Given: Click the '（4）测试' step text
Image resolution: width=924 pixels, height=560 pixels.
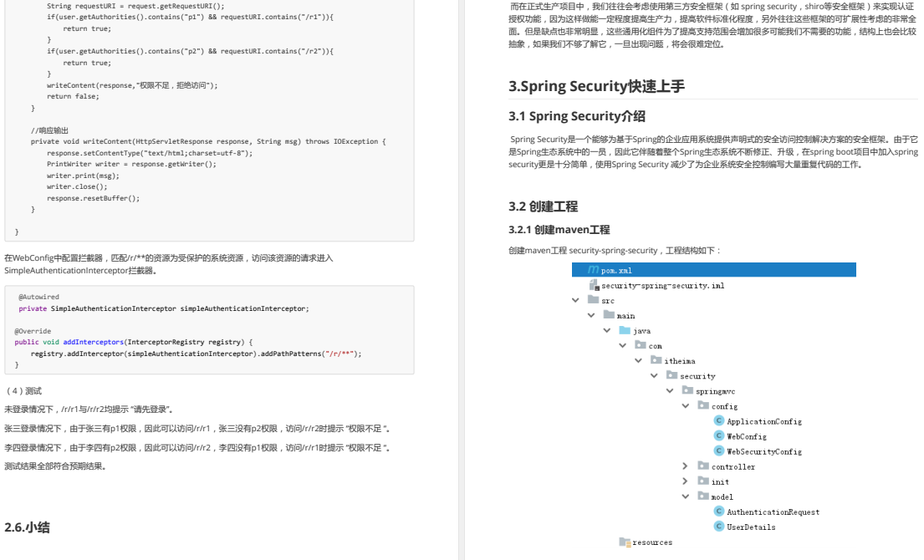Looking at the screenshot, I should pyautogui.click(x=23, y=391).
